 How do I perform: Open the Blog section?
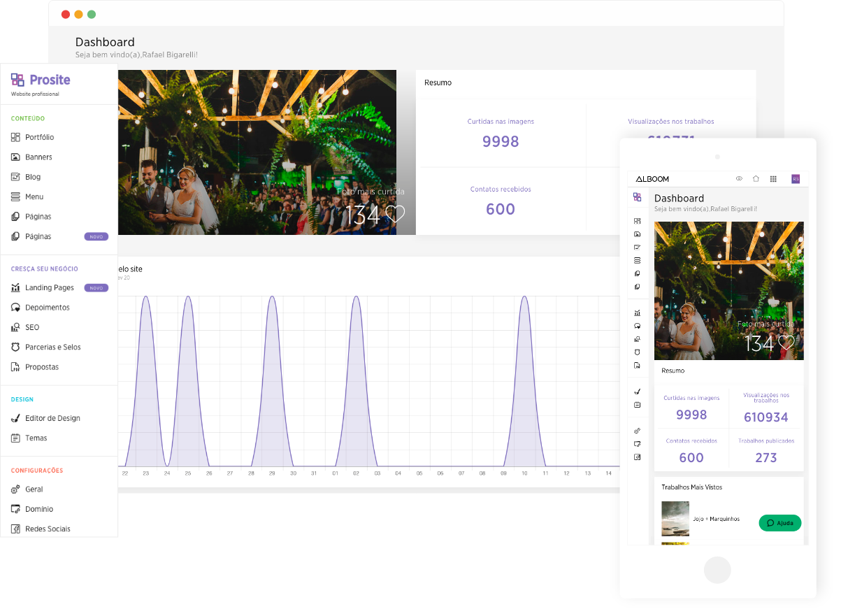pyautogui.click(x=33, y=177)
